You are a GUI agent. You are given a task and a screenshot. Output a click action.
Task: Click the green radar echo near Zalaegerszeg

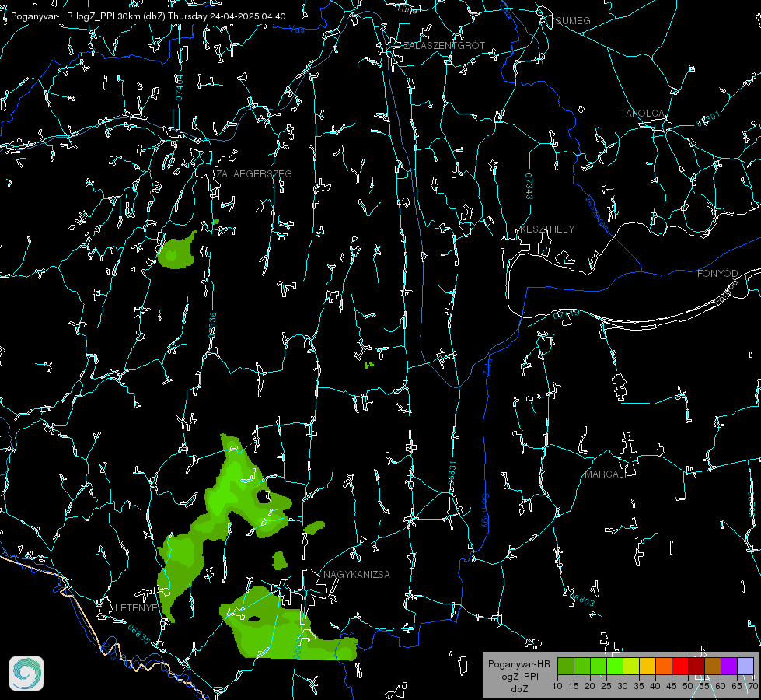tap(176, 252)
